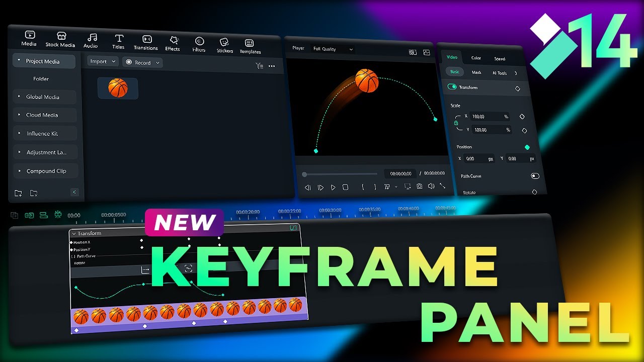The width and height of the screenshot is (644, 362).
Task: Step to next frame in player
Action: (320, 188)
